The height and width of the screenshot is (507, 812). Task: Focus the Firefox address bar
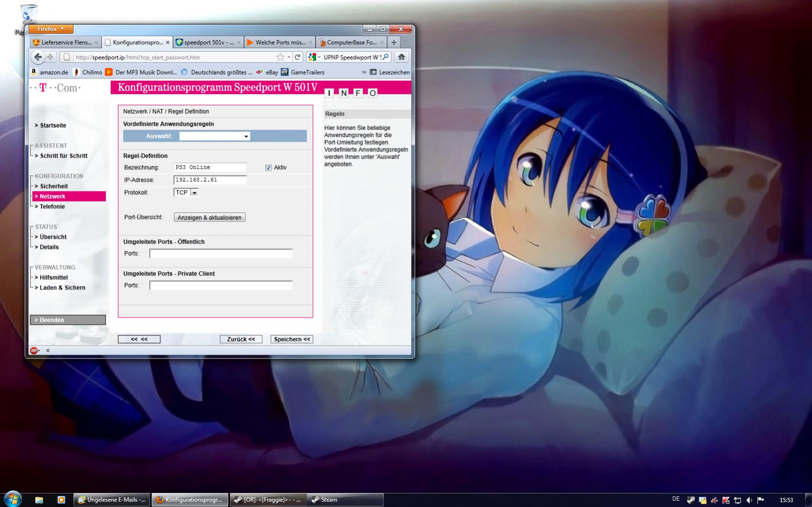point(174,57)
